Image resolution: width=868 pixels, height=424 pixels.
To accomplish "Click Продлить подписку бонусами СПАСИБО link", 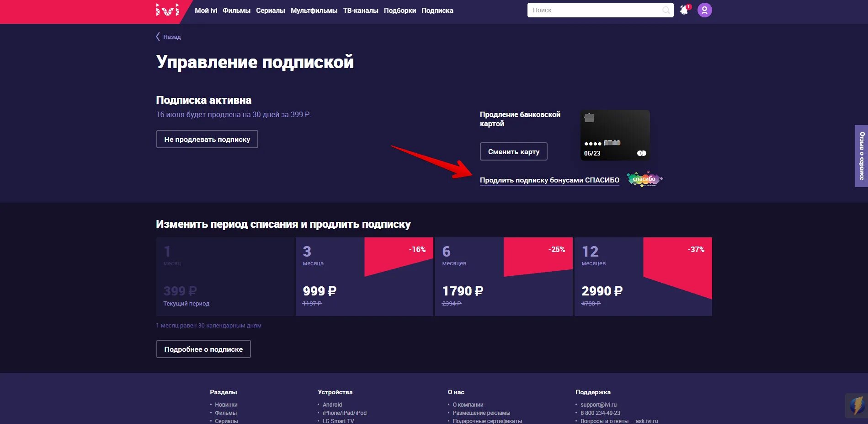I will [x=549, y=180].
